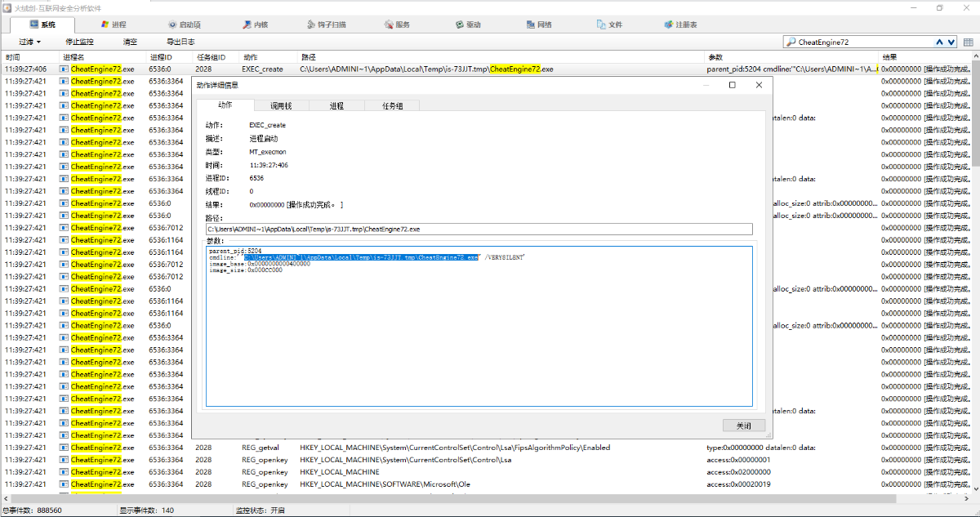Click the parent_pid:5204 line in parameters
The width and height of the screenshot is (980, 517).
235,251
